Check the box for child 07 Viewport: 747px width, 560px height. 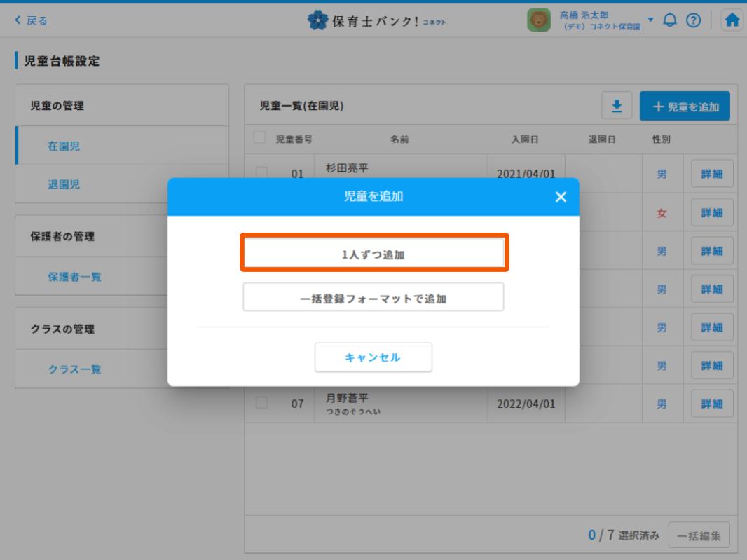tap(261, 403)
